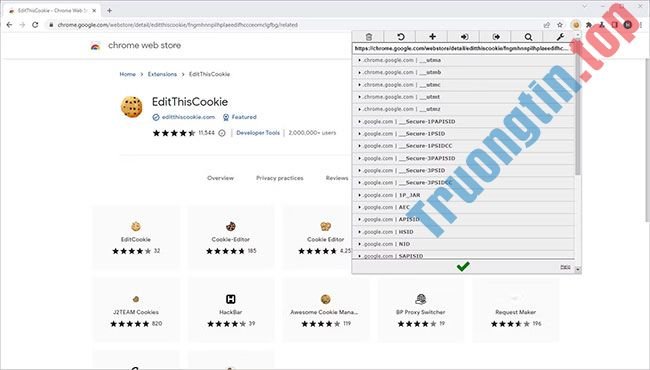The image size is (650, 370).
Task: Expand the APISID cookie row
Action: [464, 220]
